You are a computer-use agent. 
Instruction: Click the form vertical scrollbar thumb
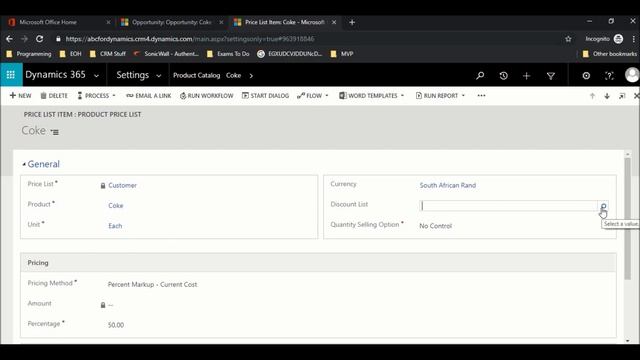tap(628, 218)
